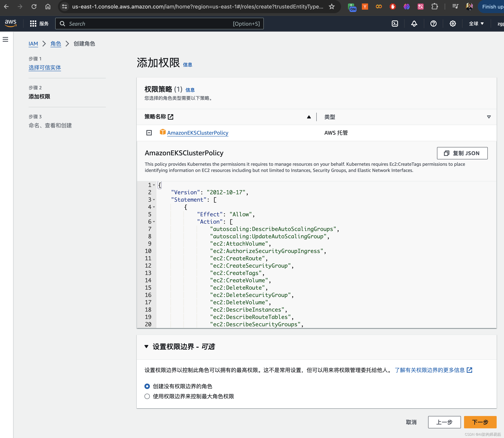Click the "Version": "2012-10-17" line
Image resolution: width=504 pixels, height=438 pixels.
tap(210, 192)
